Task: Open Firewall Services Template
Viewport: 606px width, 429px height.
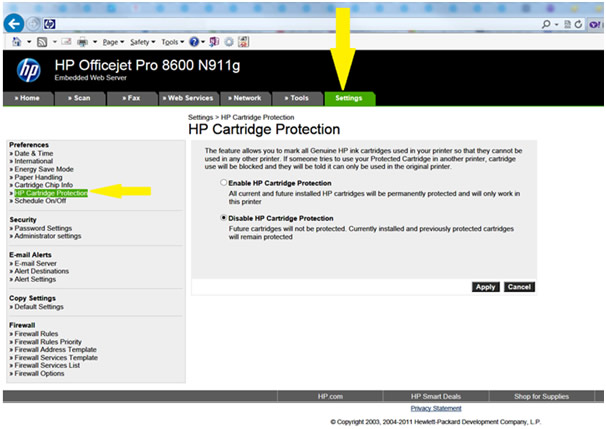Action: (x=56, y=358)
